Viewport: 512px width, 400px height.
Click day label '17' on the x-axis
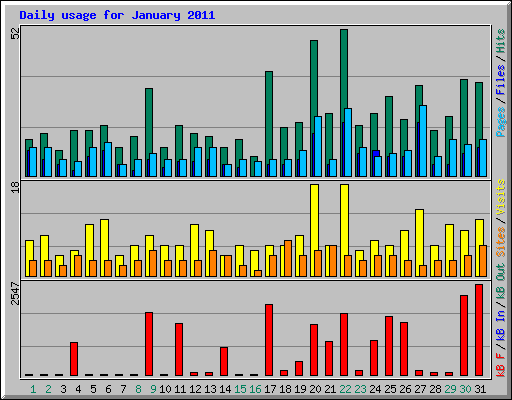click(270, 389)
